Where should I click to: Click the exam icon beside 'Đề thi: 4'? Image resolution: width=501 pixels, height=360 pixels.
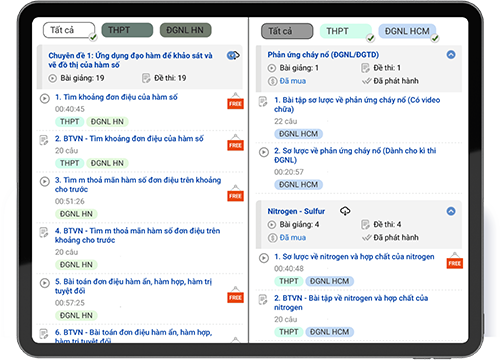(x=365, y=225)
